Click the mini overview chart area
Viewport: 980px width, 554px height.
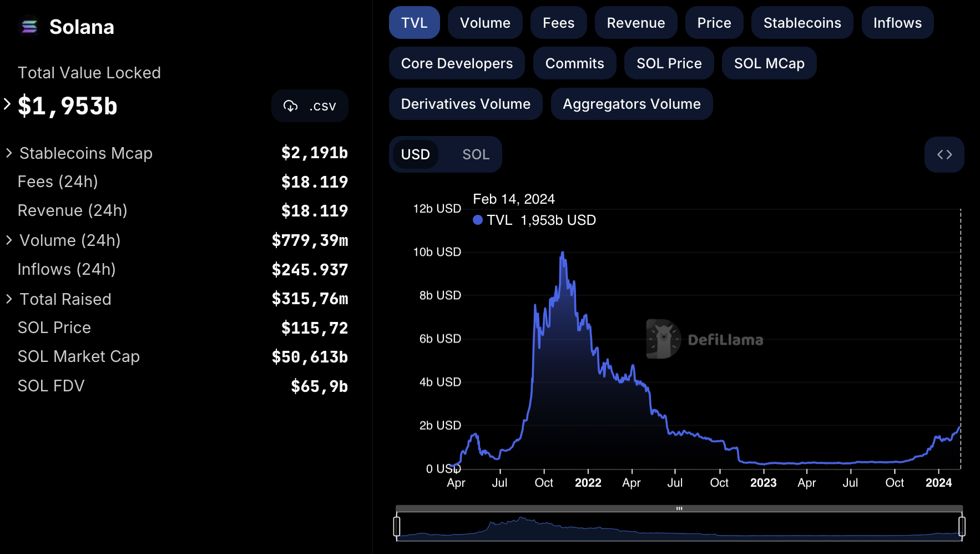pos(679,527)
